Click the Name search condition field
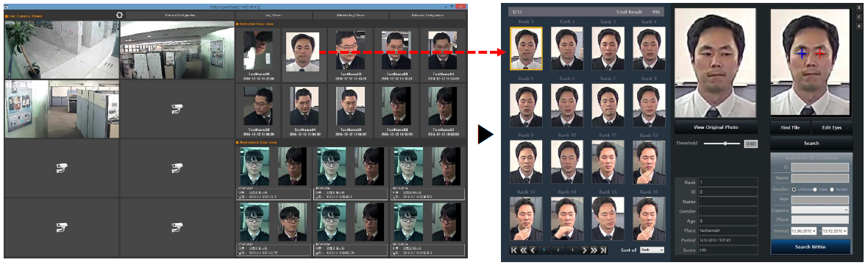Viewport: 868px width, 268px height. coord(820,177)
